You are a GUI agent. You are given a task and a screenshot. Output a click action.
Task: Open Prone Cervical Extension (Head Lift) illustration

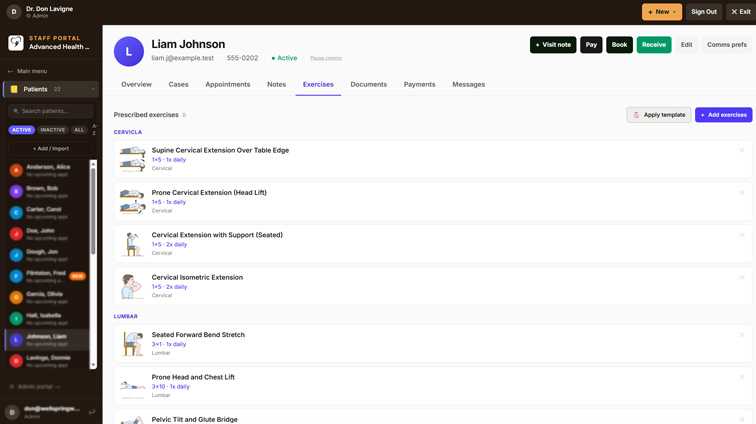click(132, 201)
